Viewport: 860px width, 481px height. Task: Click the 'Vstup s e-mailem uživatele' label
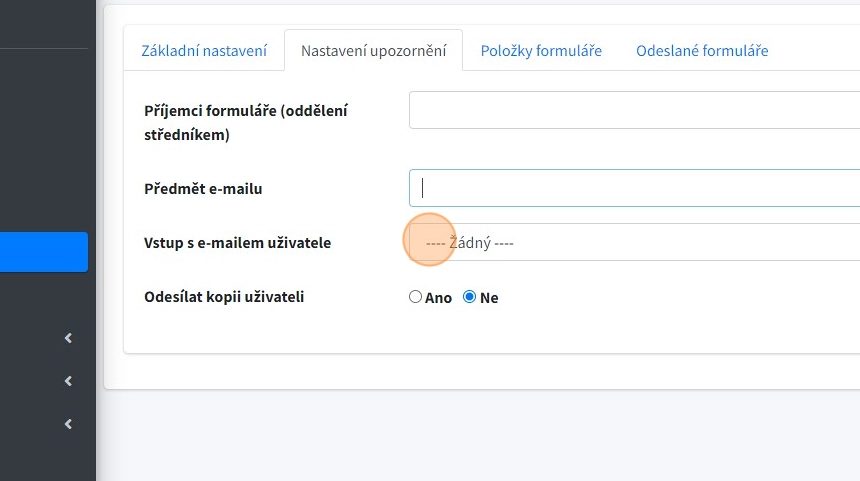click(238, 242)
